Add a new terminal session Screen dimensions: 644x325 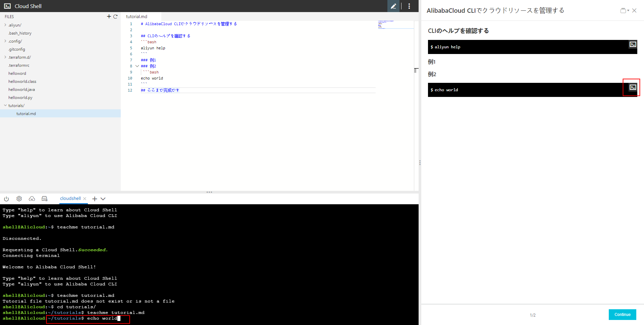point(95,199)
